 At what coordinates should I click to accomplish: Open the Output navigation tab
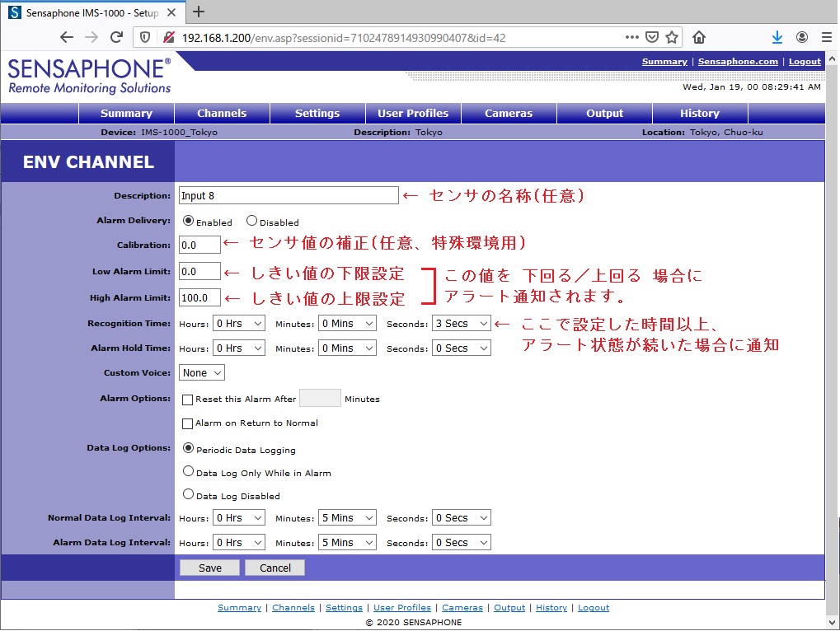pos(605,113)
